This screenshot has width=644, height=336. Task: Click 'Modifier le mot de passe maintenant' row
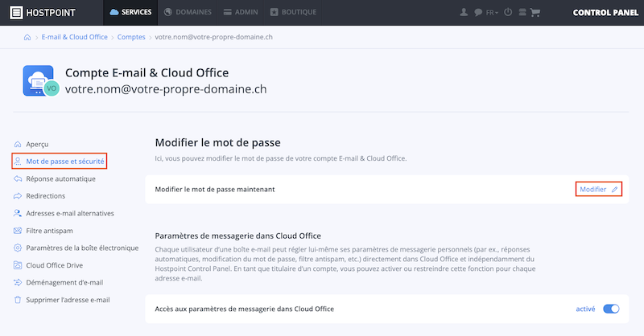[x=387, y=189]
